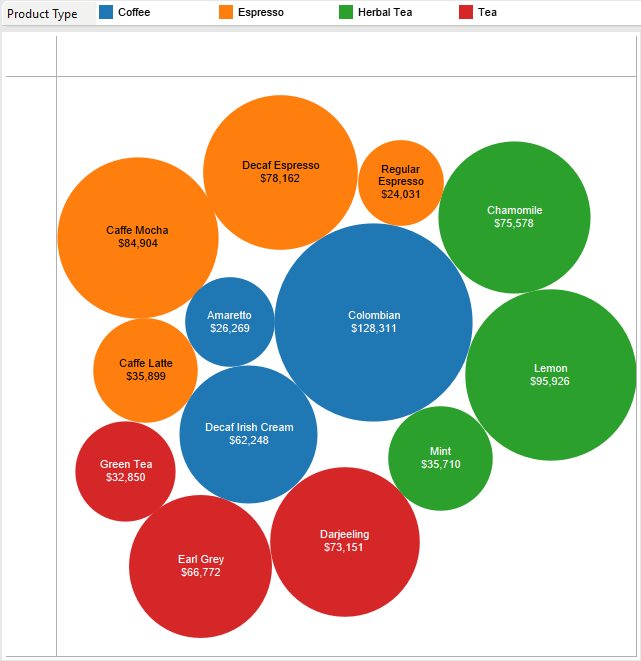
Task: Select the Mint bubble
Action: pos(440,458)
